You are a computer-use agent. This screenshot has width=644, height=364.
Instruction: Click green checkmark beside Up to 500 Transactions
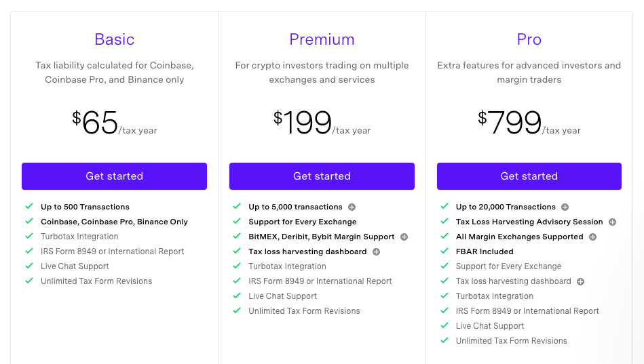(29, 206)
